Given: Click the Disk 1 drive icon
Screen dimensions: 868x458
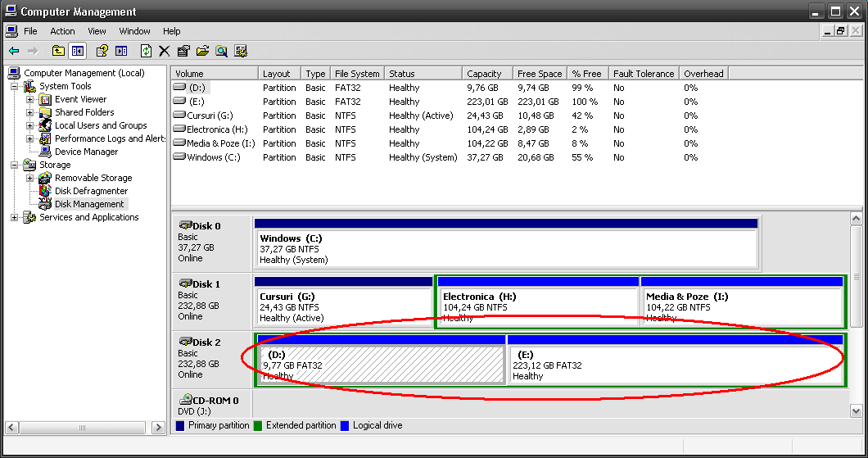Looking at the screenshot, I should (185, 283).
